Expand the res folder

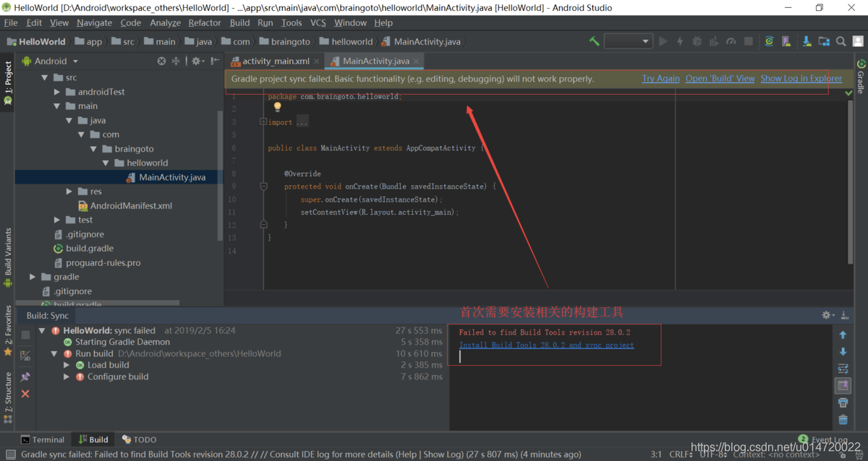(69, 191)
